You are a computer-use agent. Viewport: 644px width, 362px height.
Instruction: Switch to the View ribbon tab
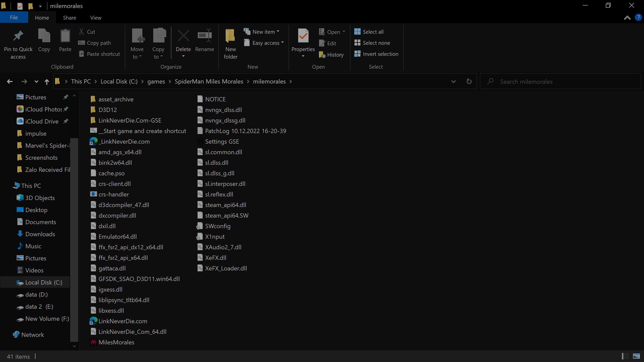pyautogui.click(x=96, y=18)
